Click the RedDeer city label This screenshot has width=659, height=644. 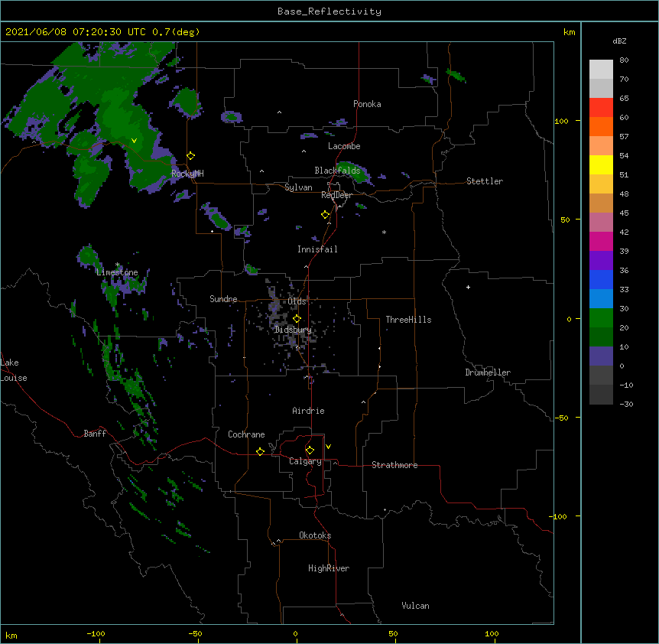[x=336, y=195]
